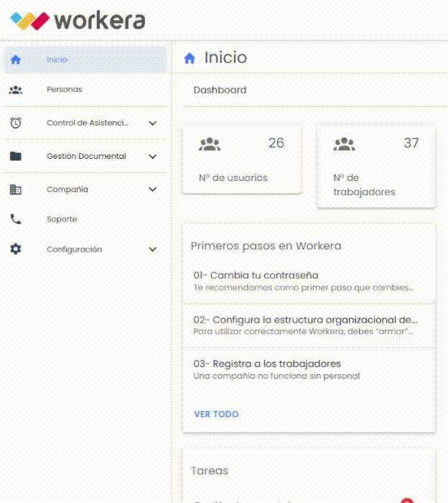The image size is (448, 503).
Task: Open Personas from the sidebar
Action: 65,90
